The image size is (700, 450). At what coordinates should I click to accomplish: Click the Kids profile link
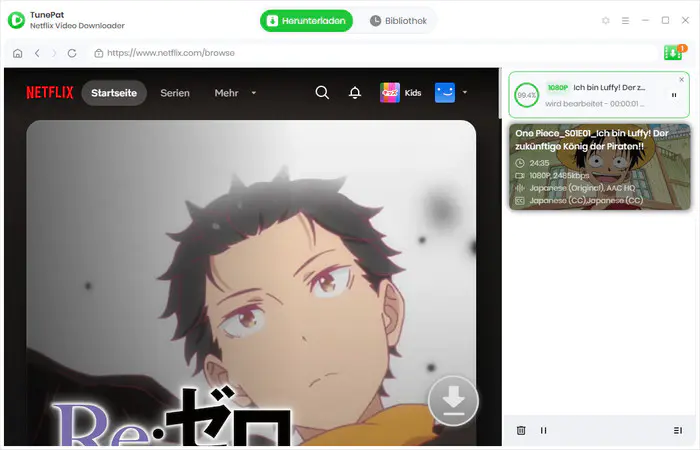coord(400,92)
